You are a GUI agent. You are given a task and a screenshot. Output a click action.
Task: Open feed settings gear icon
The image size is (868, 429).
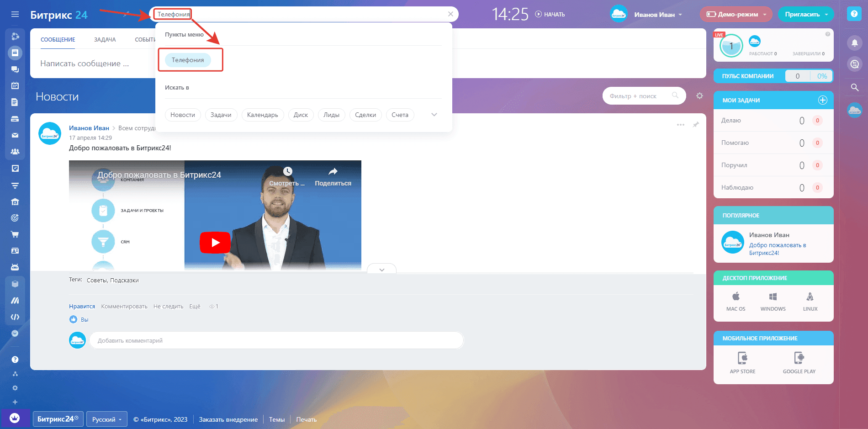(x=699, y=96)
